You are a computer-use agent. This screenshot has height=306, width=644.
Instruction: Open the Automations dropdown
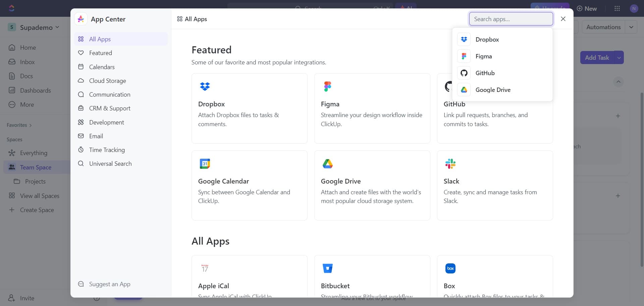tap(632, 27)
